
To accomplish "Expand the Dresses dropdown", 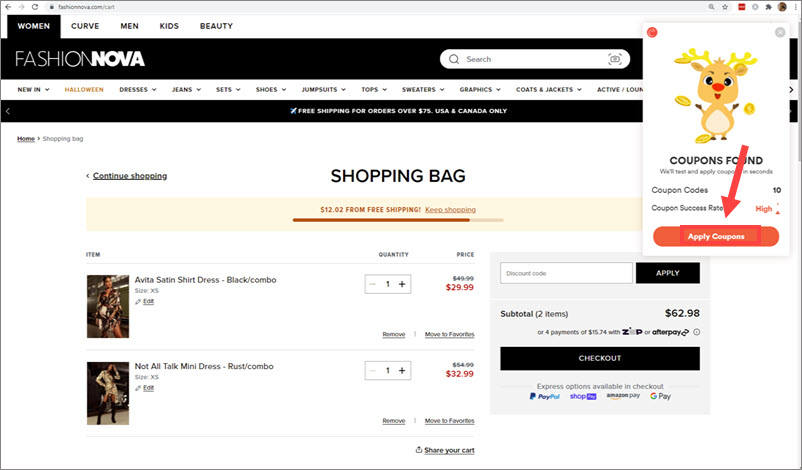I will coord(138,89).
